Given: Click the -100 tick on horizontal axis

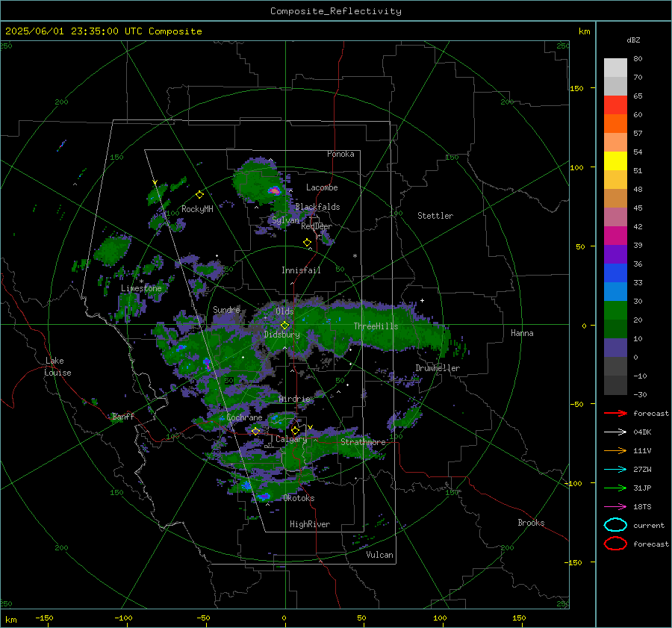Looking at the screenshot, I should pyautogui.click(x=123, y=618).
